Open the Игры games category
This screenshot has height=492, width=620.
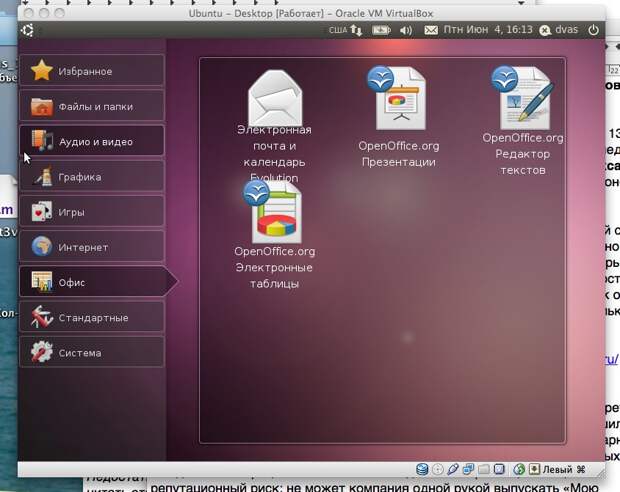pos(92,212)
